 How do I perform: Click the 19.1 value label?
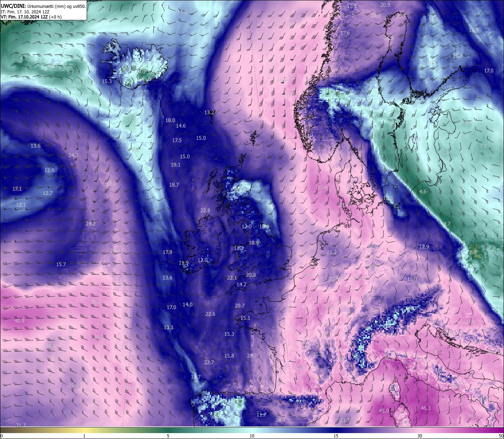tap(176, 165)
